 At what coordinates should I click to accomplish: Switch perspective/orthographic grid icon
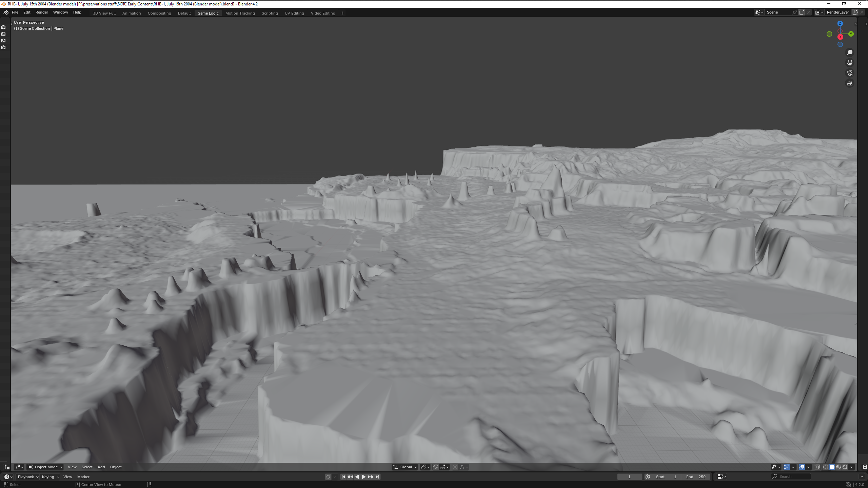849,83
